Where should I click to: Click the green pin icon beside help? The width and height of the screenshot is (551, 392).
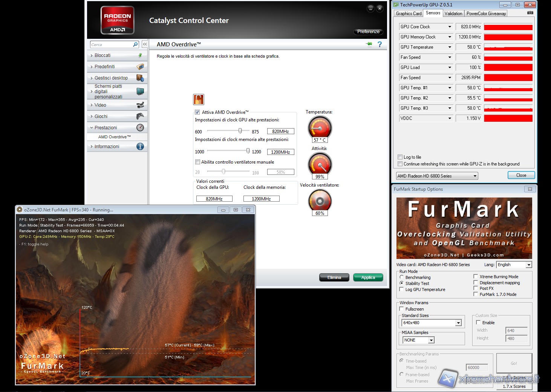[369, 44]
